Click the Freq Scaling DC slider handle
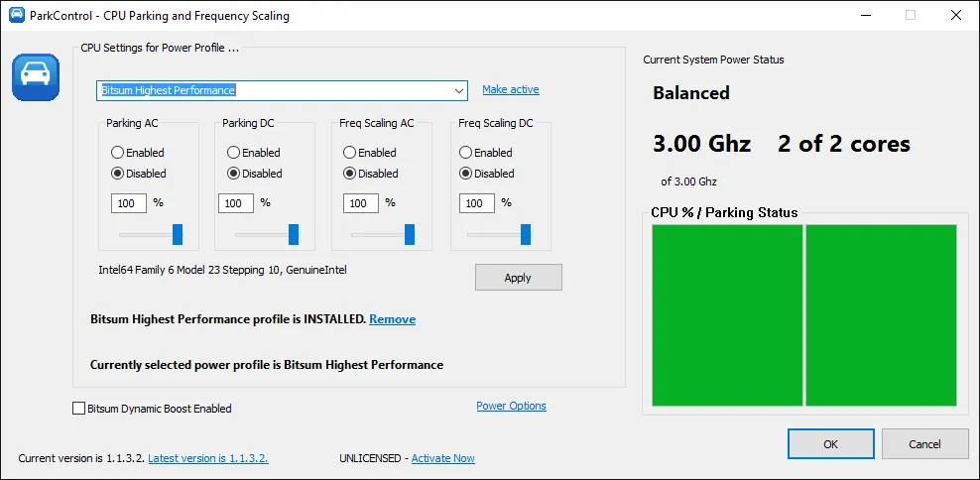 click(526, 234)
